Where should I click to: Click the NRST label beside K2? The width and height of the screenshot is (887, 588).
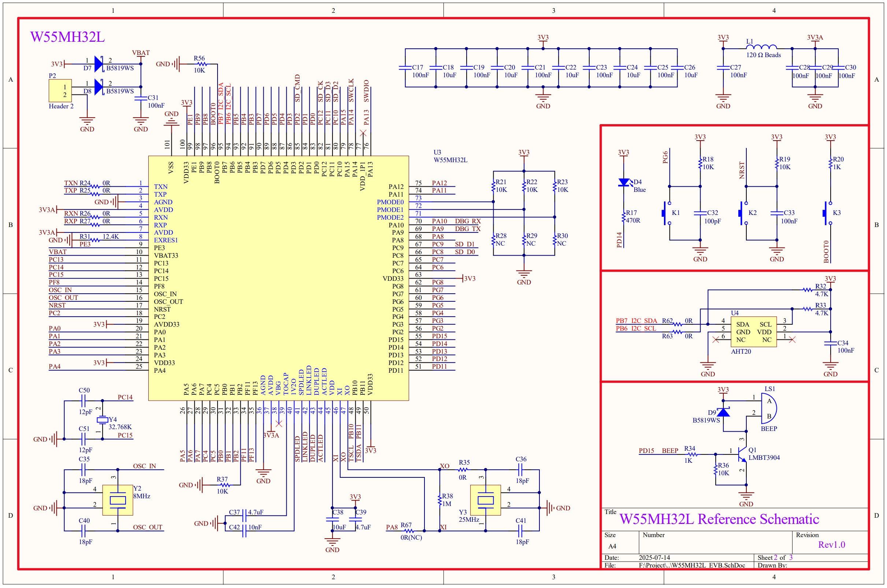pos(742,170)
